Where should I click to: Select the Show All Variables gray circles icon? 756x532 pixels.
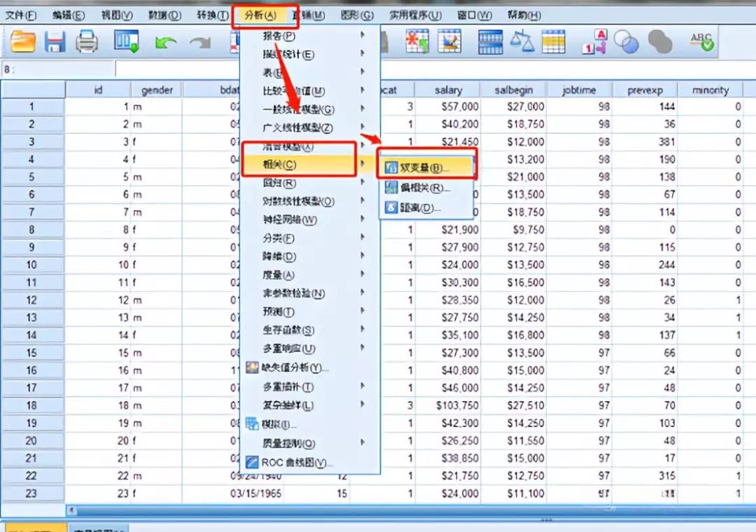660,42
